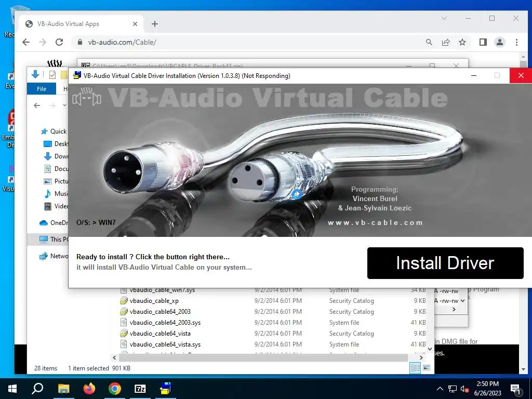
Task: Open File tab in File Explorer
Action: (42, 89)
